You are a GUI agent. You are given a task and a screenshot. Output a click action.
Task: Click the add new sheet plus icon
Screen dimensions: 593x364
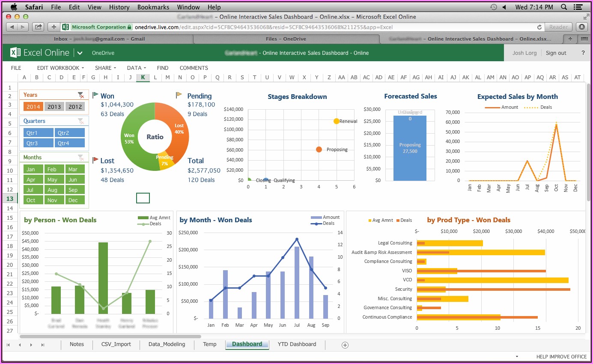tap(345, 344)
